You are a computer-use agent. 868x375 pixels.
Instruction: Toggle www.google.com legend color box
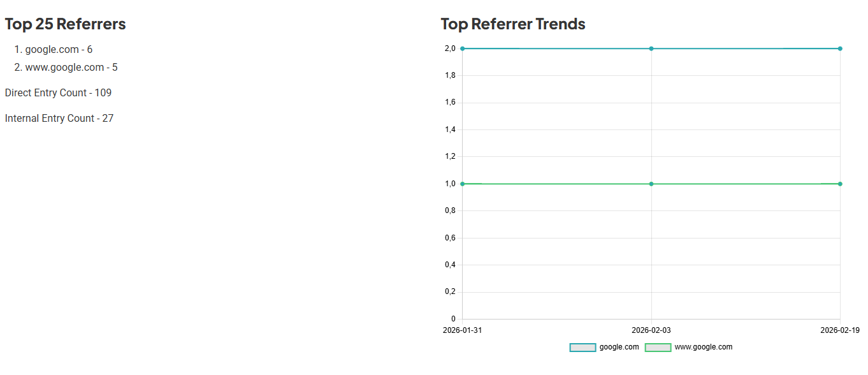coord(658,348)
